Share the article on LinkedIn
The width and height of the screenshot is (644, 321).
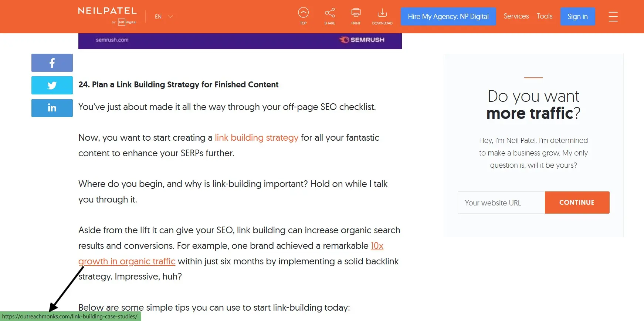[52, 108]
